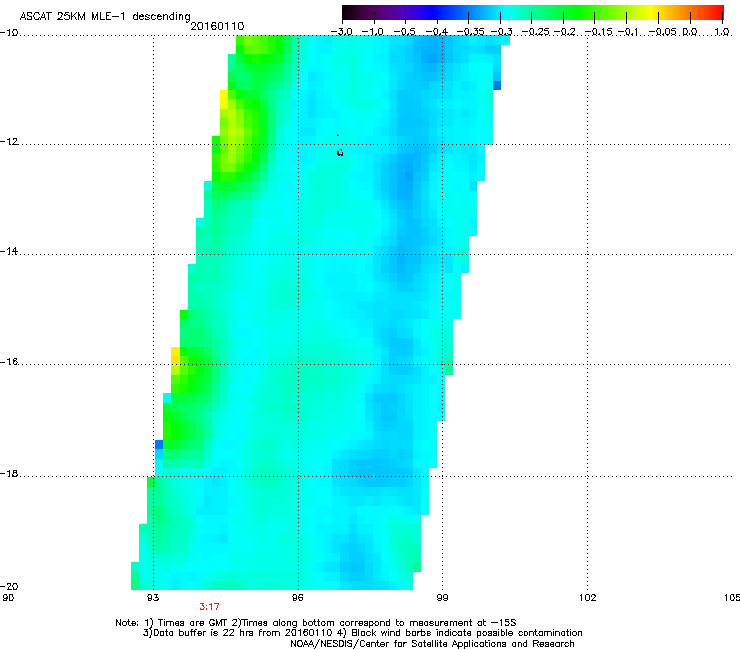This screenshot has height=650, width=740.
Task: Select the 99 longitude axis label
Action: tap(442, 598)
